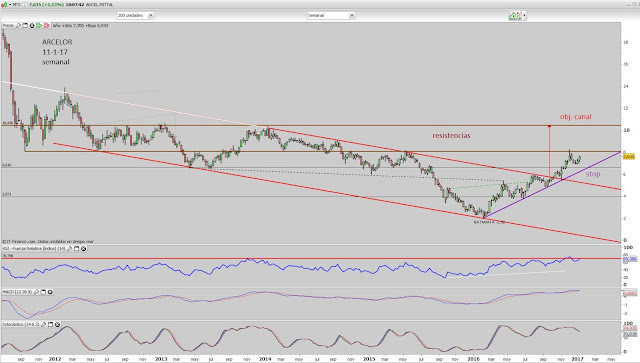This screenshot has height=363, width=640.
Task: Open price panel settings wrench icon
Action: [18, 26]
